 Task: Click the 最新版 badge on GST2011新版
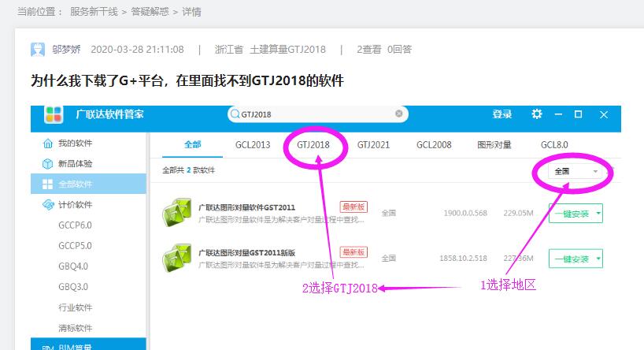(x=353, y=252)
